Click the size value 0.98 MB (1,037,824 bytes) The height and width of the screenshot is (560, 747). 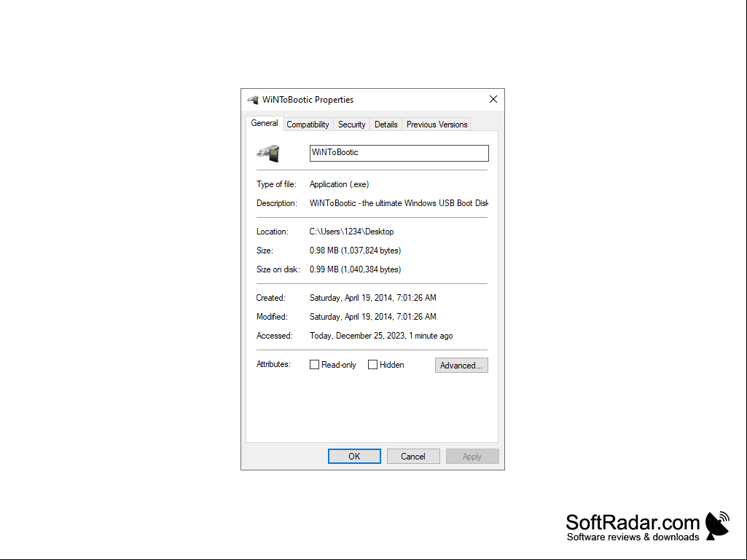[356, 251]
